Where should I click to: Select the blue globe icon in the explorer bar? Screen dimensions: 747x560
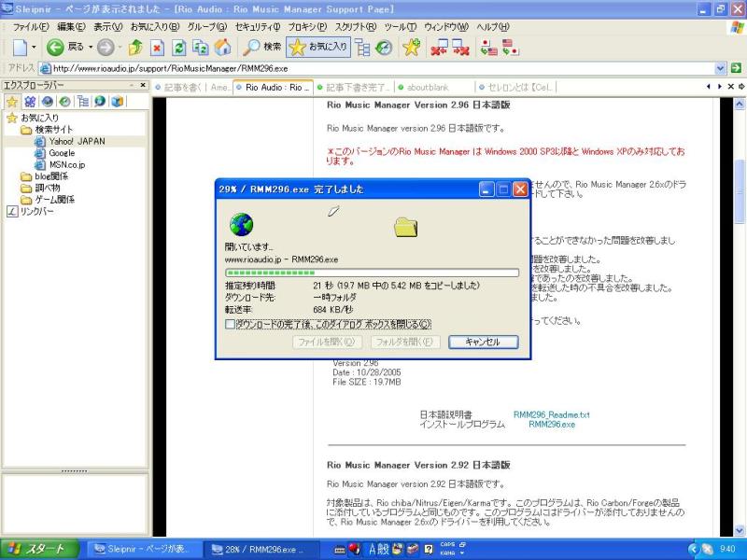(x=47, y=101)
